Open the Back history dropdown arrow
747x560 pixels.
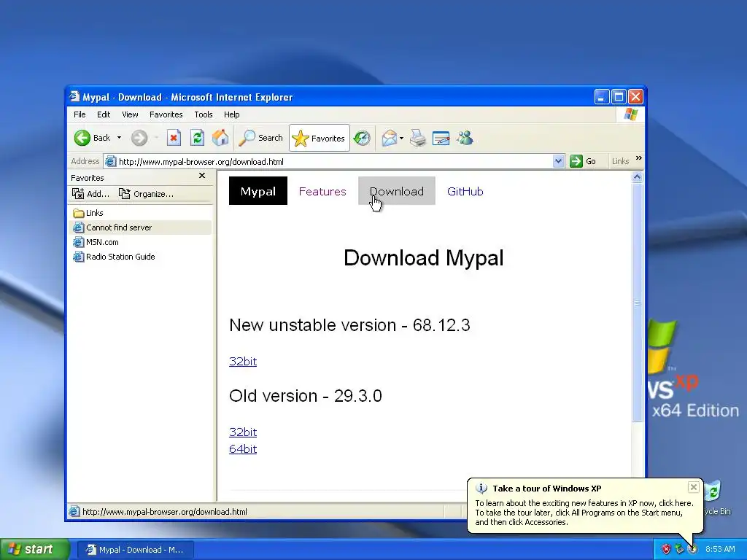[119, 138]
